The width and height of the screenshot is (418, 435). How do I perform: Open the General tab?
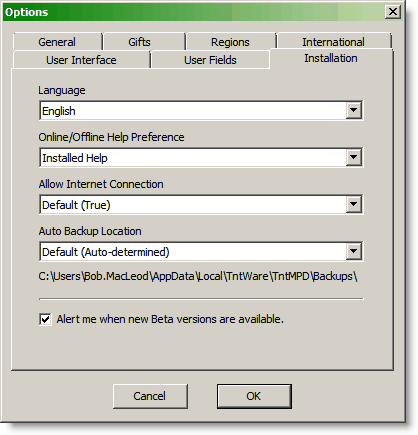click(57, 42)
